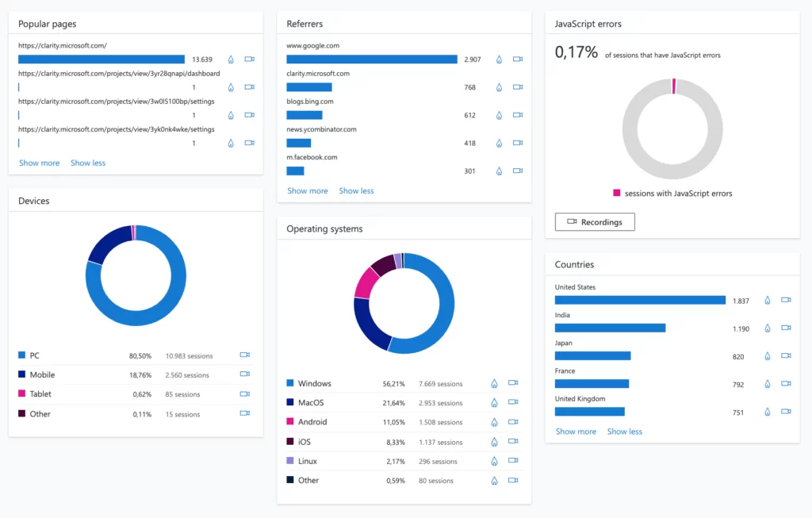Click the Devices donut chart

[136, 275]
